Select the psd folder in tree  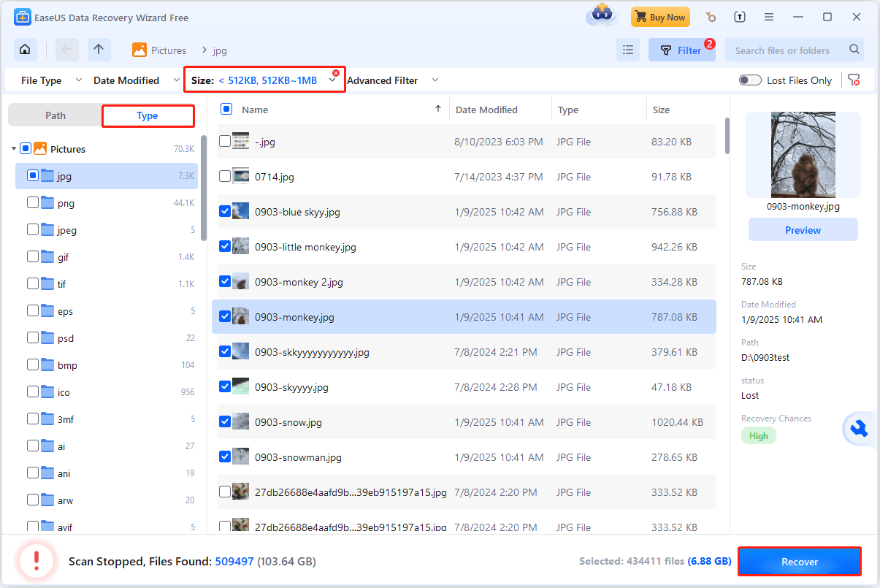(x=107, y=338)
